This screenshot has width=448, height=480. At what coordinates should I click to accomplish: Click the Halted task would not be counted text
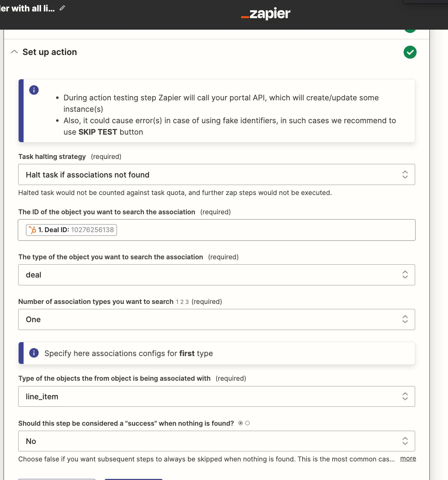pos(175,193)
